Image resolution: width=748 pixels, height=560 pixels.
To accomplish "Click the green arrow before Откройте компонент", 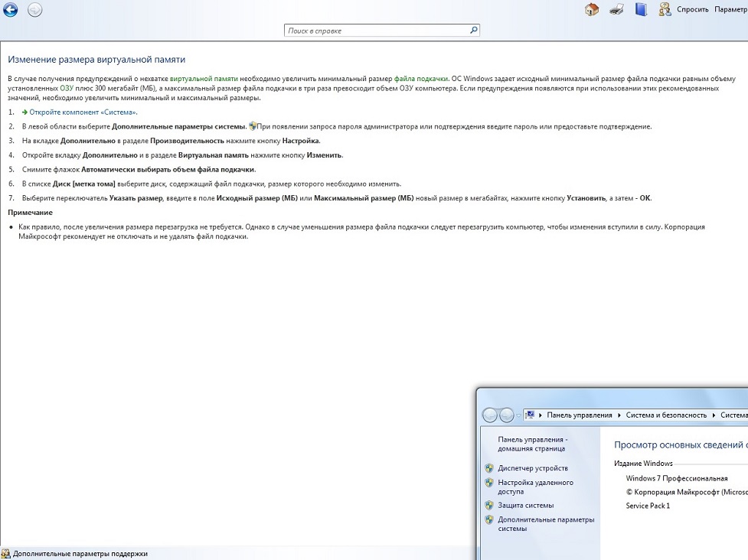I will point(24,112).
